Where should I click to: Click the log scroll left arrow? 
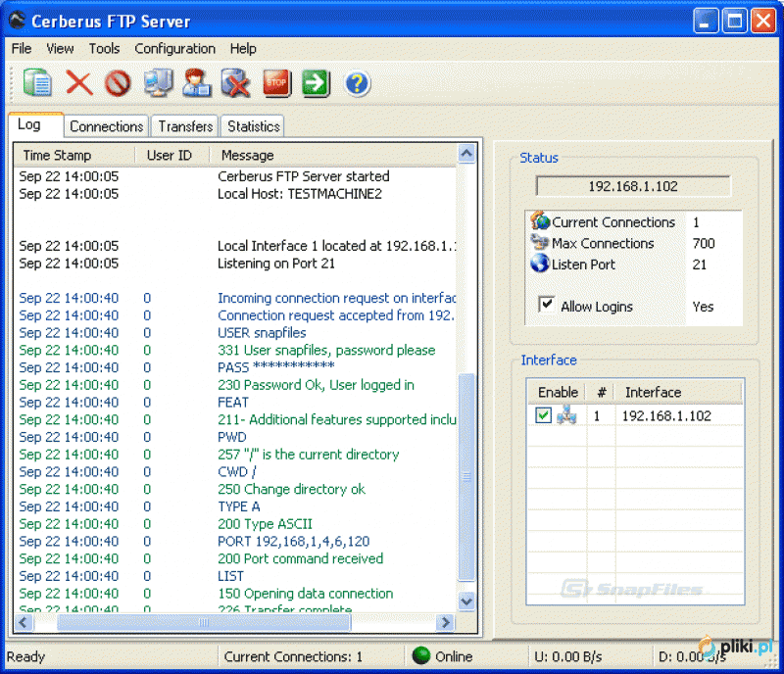tap(23, 622)
